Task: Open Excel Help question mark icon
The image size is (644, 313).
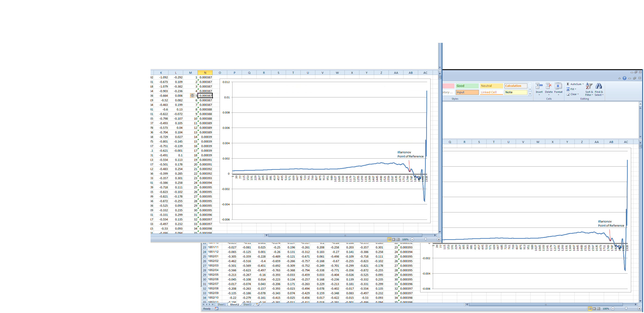Action: point(624,78)
